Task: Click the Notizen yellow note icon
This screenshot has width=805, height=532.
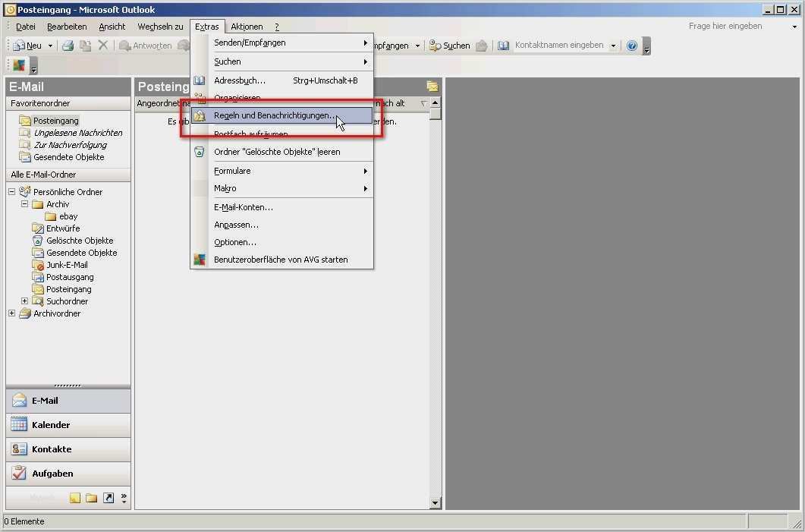Action: pyautogui.click(x=75, y=498)
